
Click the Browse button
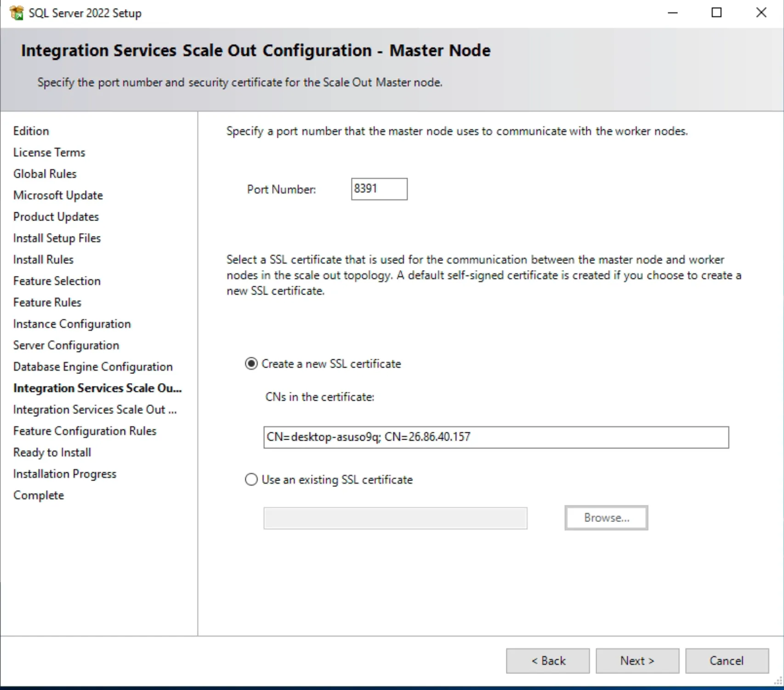606,518
